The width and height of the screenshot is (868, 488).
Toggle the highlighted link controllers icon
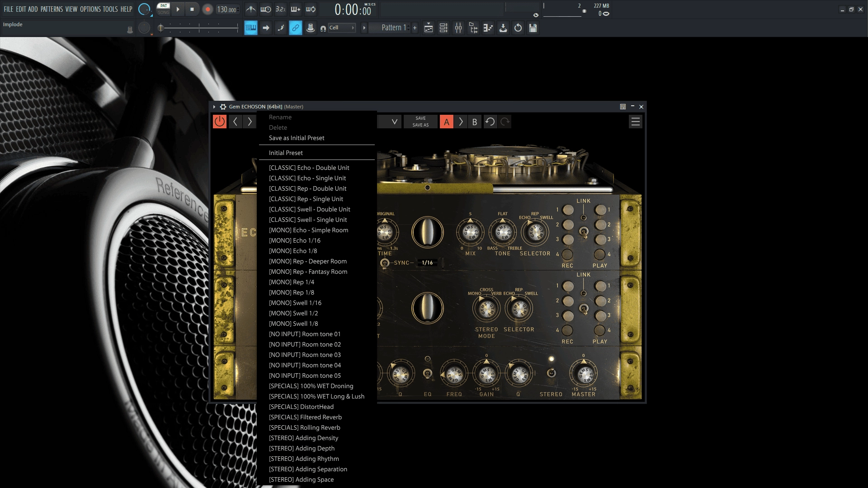pos(296,28)
